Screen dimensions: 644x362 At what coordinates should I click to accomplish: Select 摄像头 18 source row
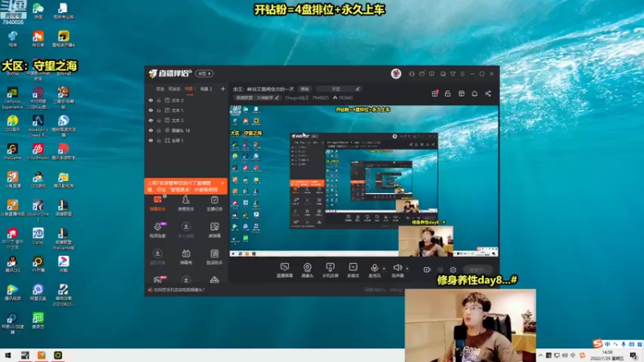pos(187,130)
